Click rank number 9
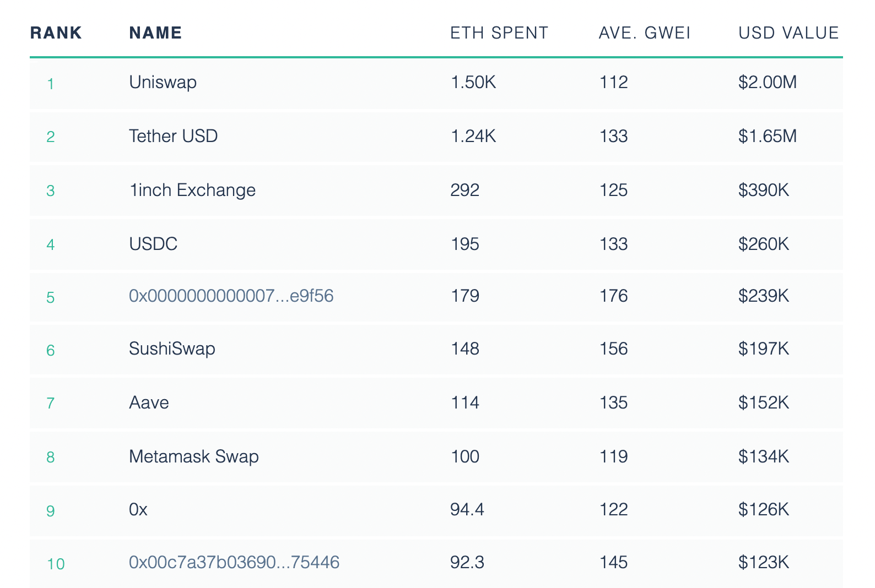This screenshot has height=588, width=875. coord(51,511)
